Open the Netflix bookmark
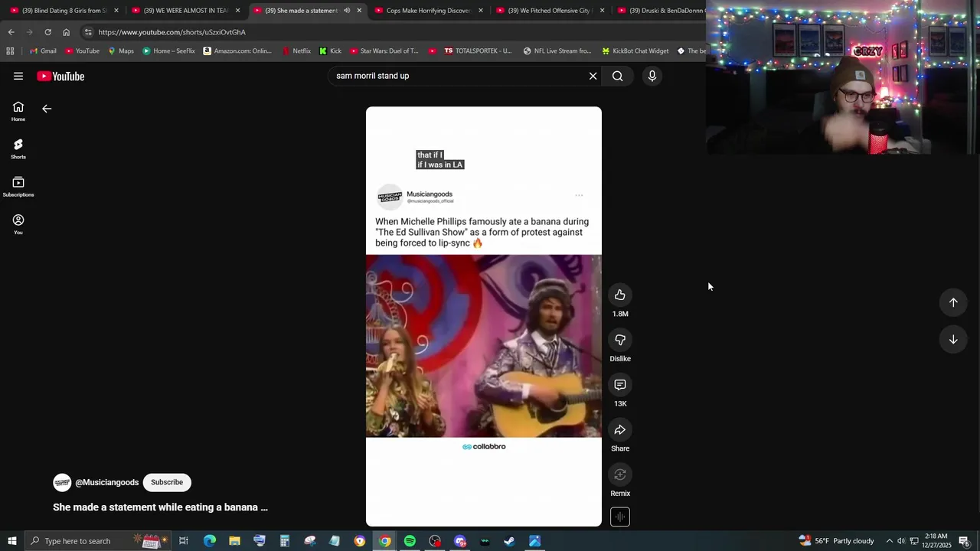 296,51
